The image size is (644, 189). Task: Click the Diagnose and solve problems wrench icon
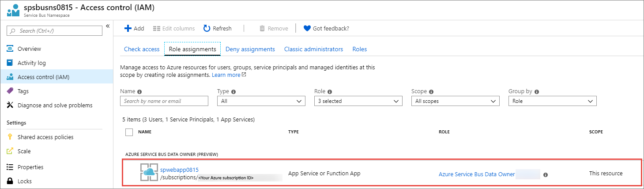coord(10,105)
